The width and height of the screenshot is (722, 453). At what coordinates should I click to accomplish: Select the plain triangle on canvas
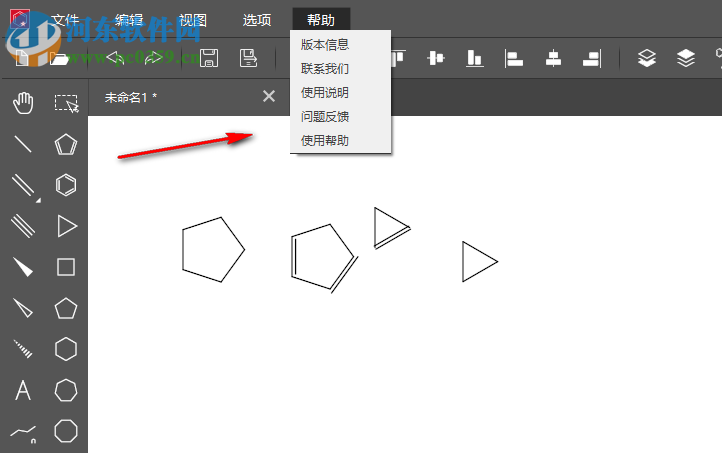tap(480, 261)
